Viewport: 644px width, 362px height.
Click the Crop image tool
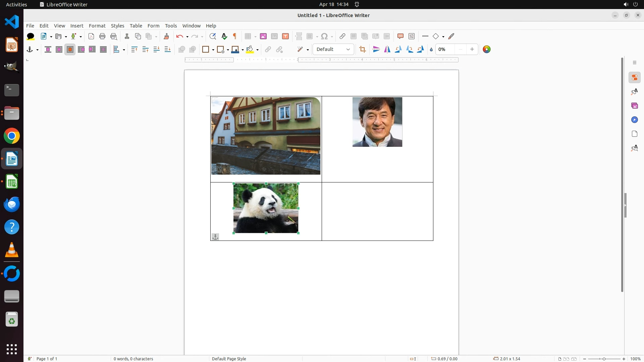362,49
